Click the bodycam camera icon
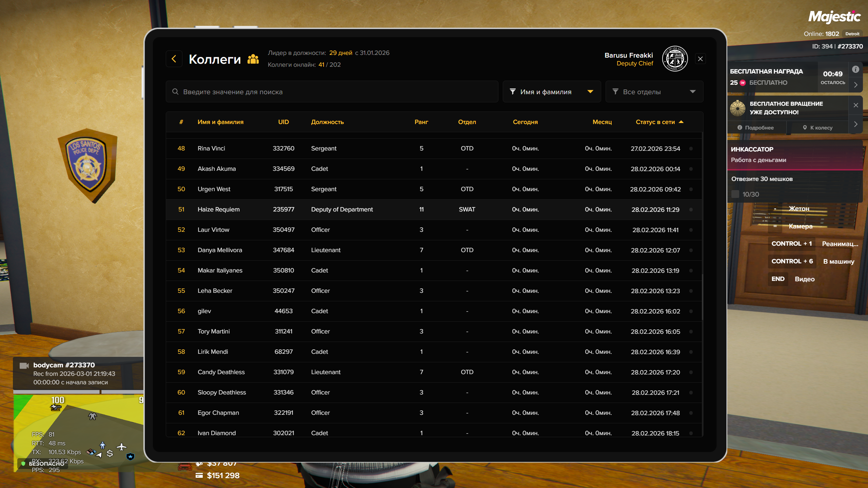 coord(24,366)
